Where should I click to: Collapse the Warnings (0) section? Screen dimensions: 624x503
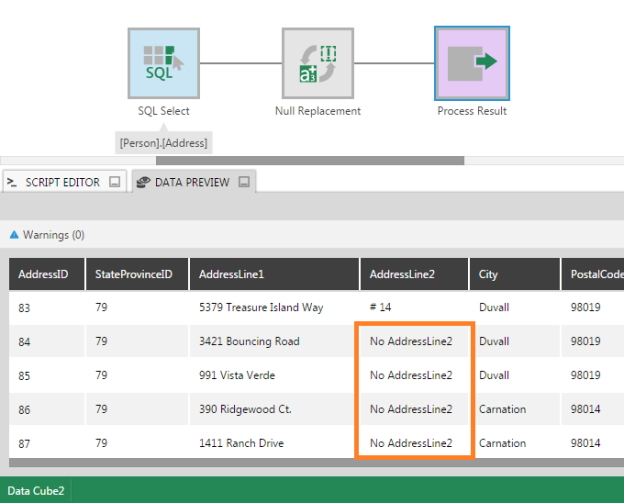14,235
